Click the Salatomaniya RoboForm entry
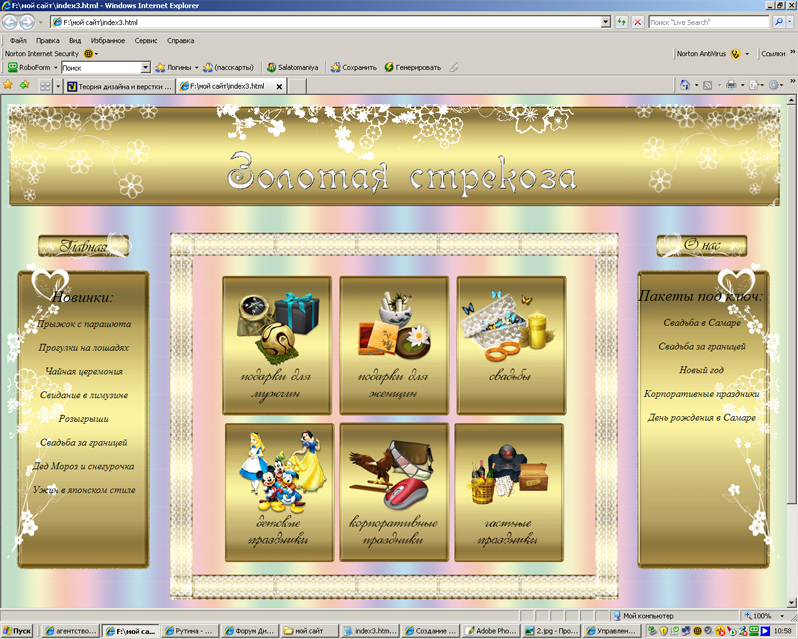 [x=293, y=67]
